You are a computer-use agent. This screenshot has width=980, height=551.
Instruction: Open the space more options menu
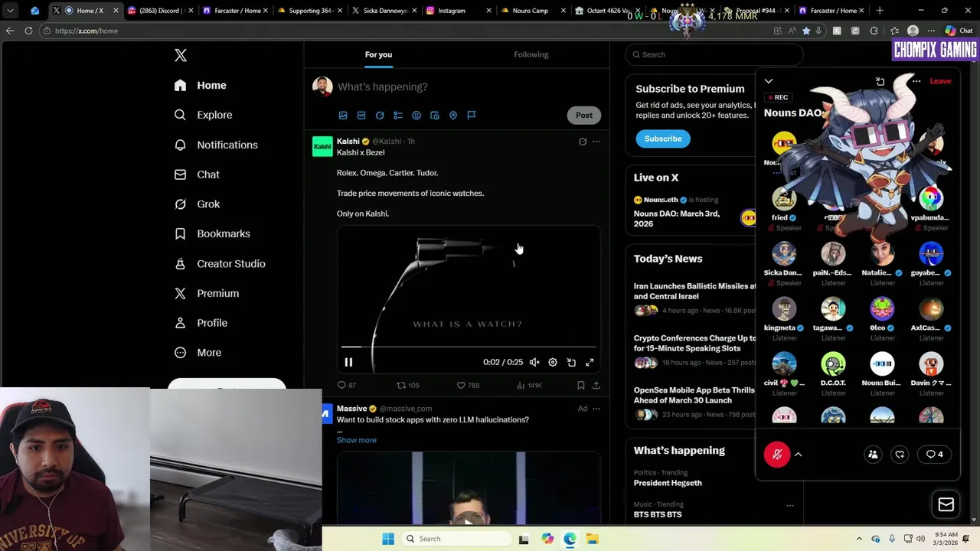click(916, 81)
